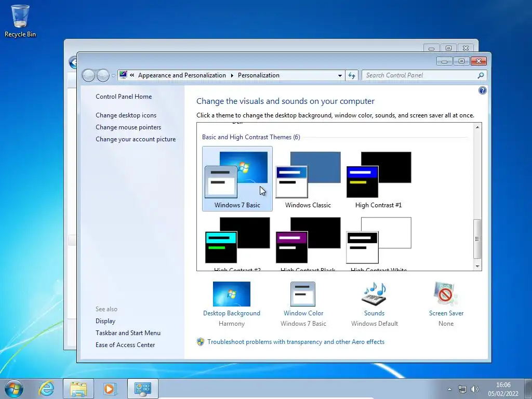
Task: Open Ease of Access Center link
Action: coord(125,345)
